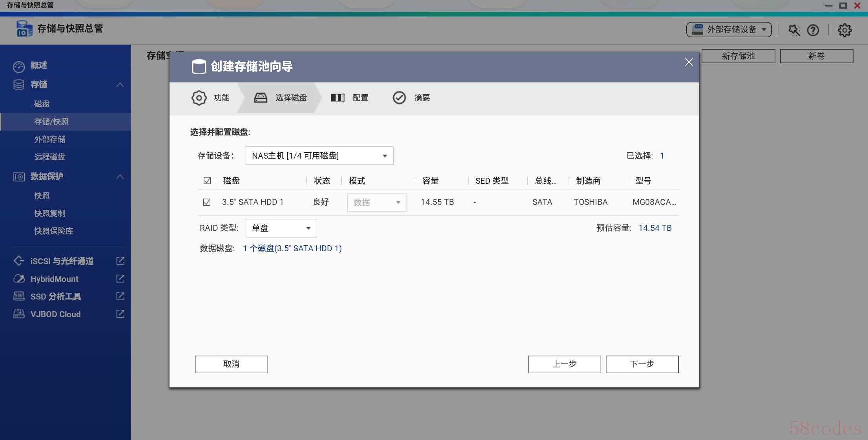Click the 配置 wizard step label
The height and width of the screenshot is (440, 868).
point(360,98)
